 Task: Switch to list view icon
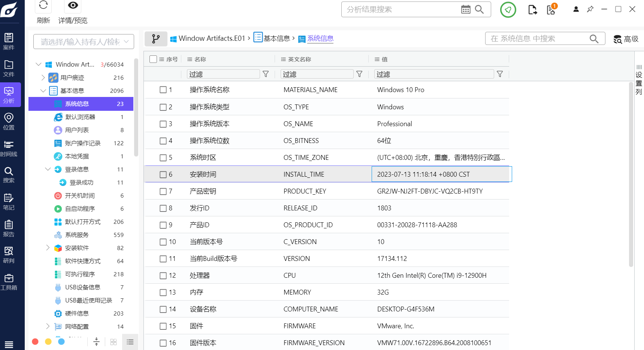tap(130, 342)
